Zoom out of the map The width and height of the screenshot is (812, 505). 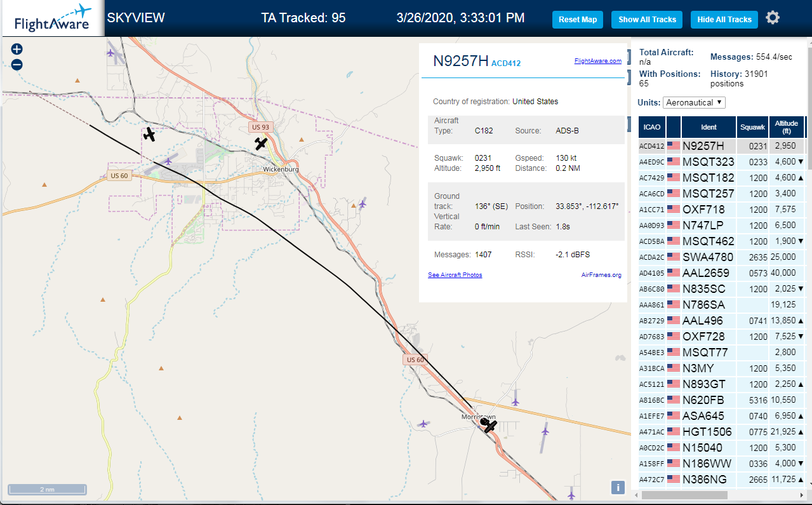click(17, 64)
